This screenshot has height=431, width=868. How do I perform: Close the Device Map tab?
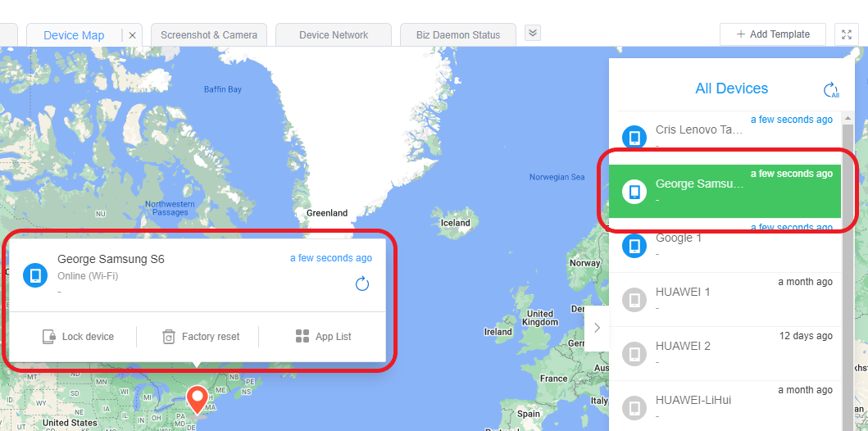pos(132,35)
